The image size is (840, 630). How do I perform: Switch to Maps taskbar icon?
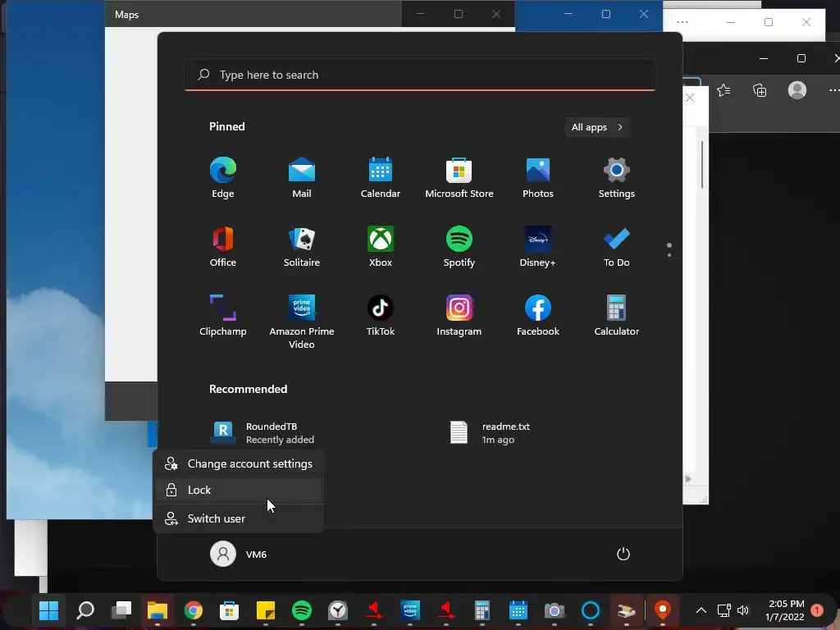click(663, 610)
